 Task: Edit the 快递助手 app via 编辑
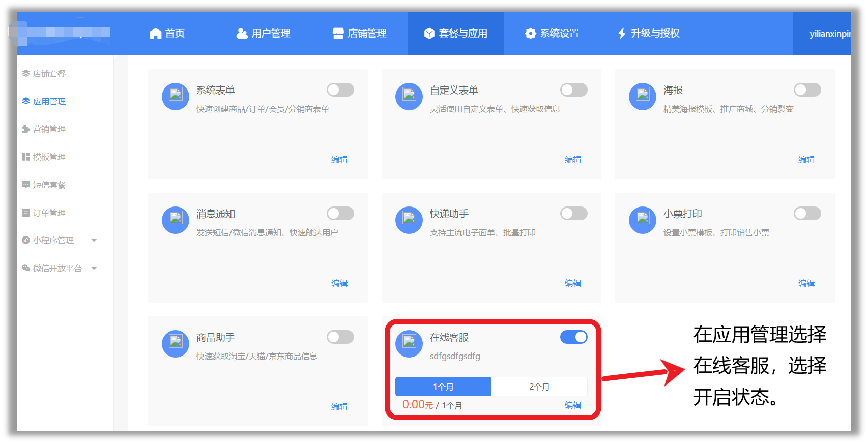tap(573, 283)
